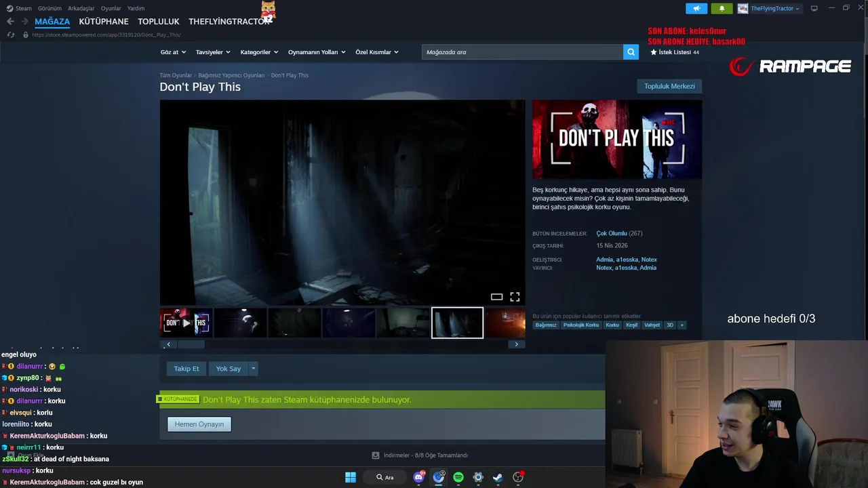The image size is (868, 488).
Task: Open the Arkadaşlar menu
Action: pyautogui.click(x=81, y=8)
